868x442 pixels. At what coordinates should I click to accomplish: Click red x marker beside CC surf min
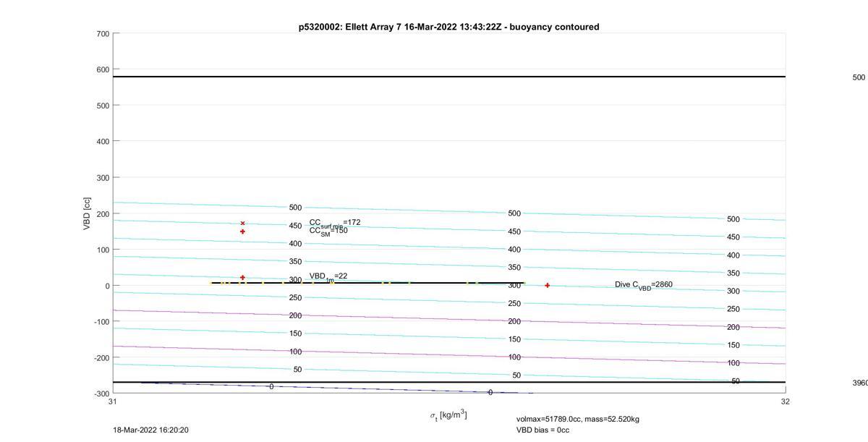tap(242, 224)
